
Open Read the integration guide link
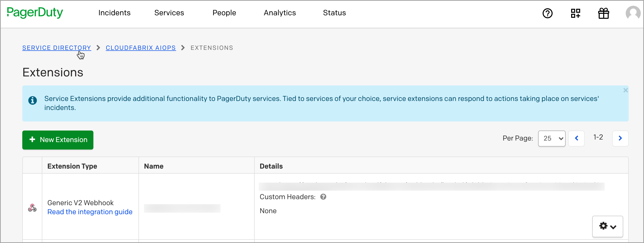click(x=90, y=212)
